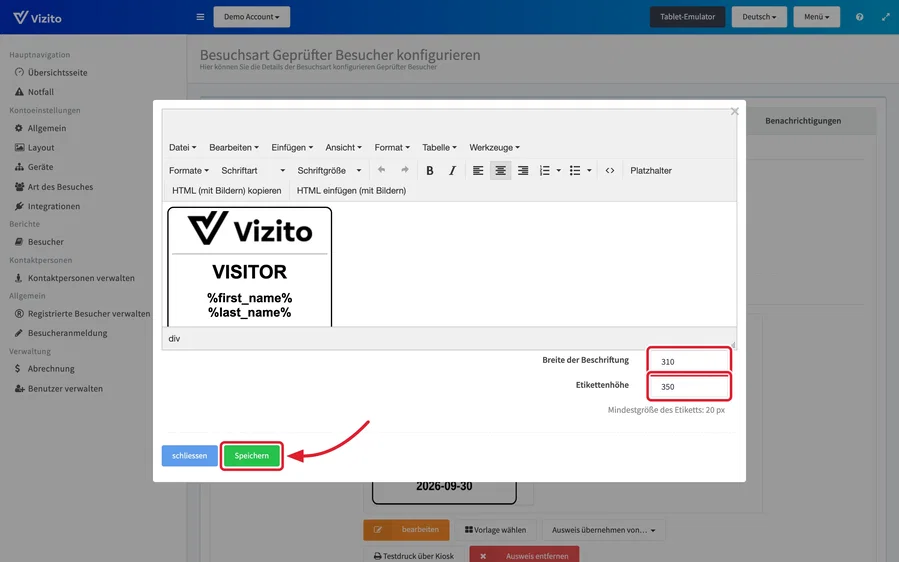Expand bulleted list style arrow
This screenshot has width=899, height=562.
pos(589,170)
